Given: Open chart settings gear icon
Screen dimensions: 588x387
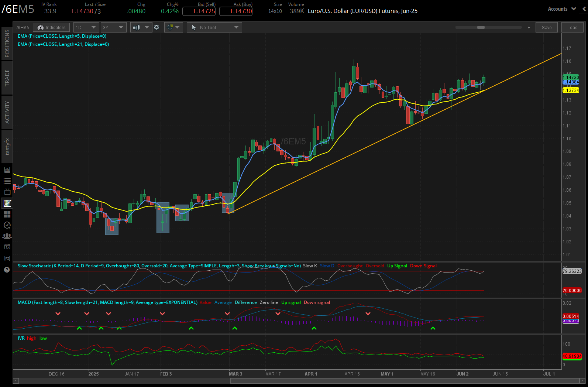Looking at the screenshot, I should click(157, 27).
